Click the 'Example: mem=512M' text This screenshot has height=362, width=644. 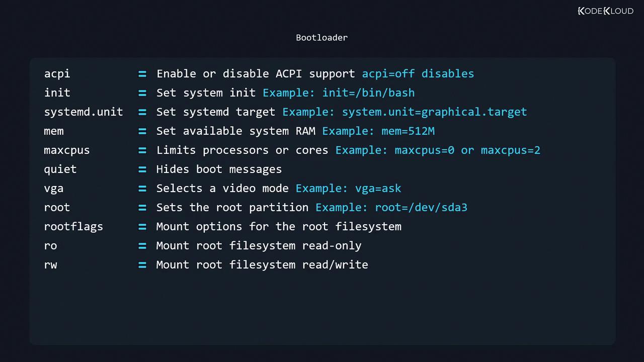click(x=378, y=131)
